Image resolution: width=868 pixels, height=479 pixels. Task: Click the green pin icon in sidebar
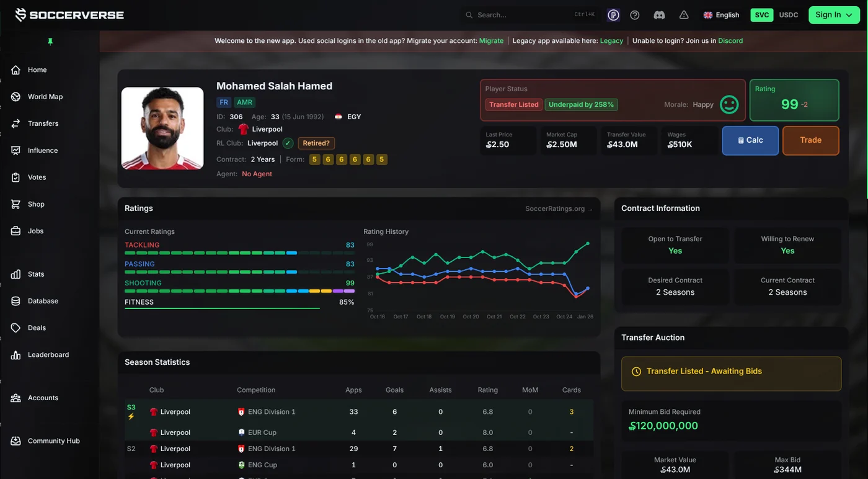tap(50, 42)
